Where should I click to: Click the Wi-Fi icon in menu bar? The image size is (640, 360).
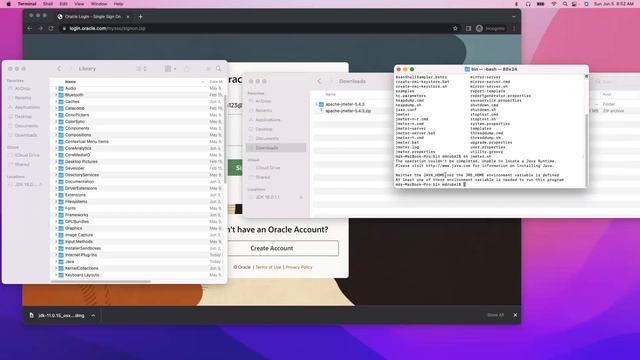click(554, 4)
